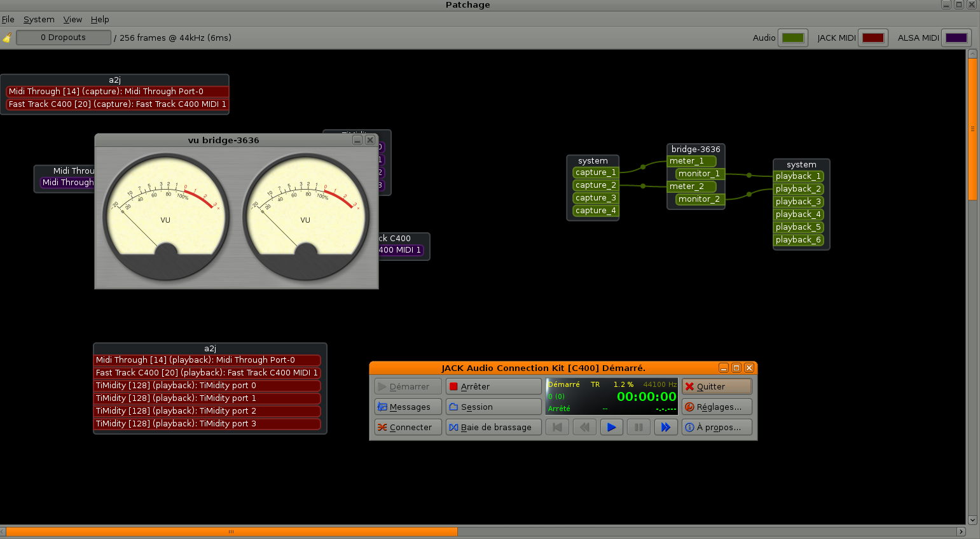Open the Connecter connections dialog
Viewport: 980px width, 539px height.
(408, 427)
